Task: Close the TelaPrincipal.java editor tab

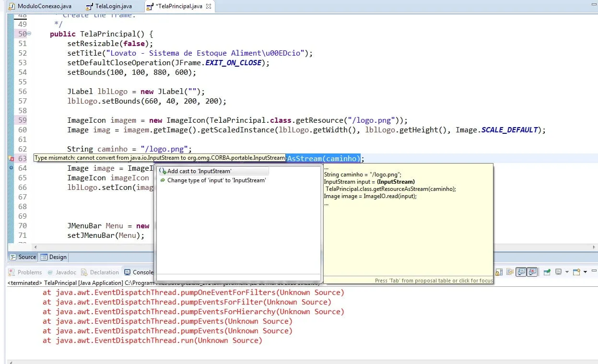Action: coord(208,7)
